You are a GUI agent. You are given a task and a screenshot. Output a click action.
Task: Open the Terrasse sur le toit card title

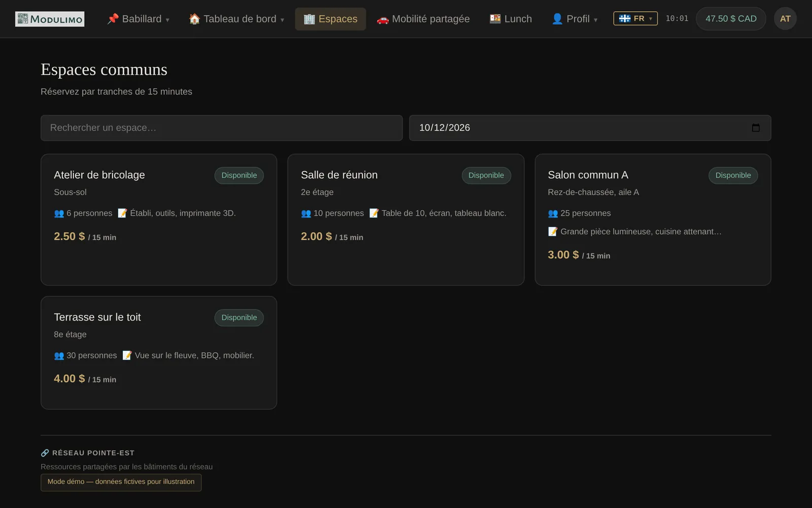coord(97,317)
